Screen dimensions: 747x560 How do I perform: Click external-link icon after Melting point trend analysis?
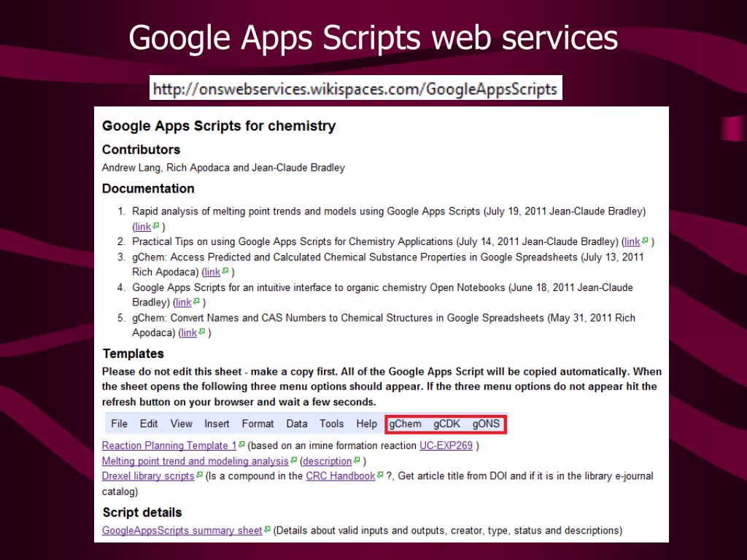(293, 459)
